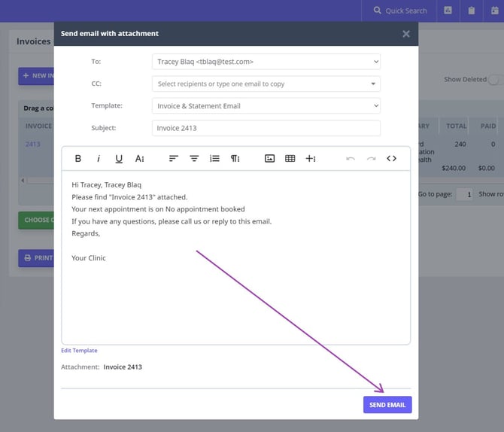This screenshot has height=432, width=504.
Task: Switch to code view in editor
Action: point(391,159)
